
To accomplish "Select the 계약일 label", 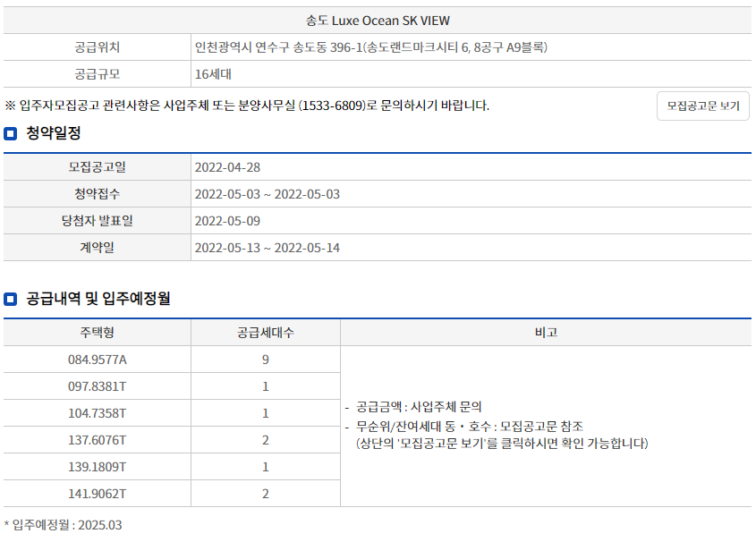I will point(97,248).
